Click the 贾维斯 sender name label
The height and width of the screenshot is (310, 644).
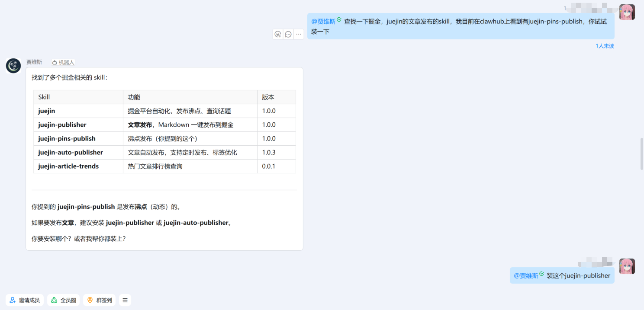point(34,62)
